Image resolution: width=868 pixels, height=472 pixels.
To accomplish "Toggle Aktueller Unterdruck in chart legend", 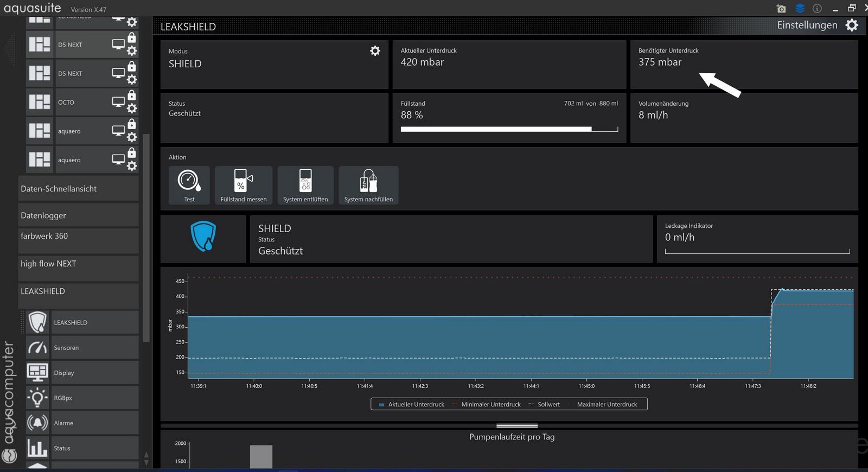I will pos(412,404).
